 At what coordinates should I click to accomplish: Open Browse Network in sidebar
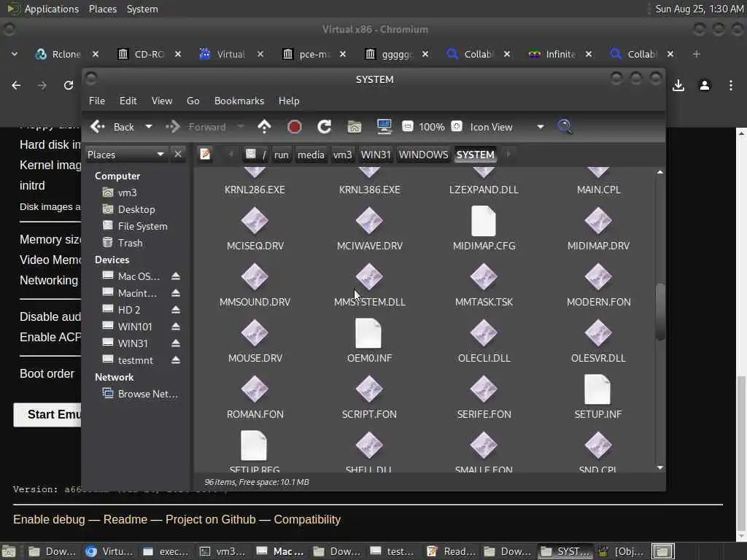[x=141, y=394]
